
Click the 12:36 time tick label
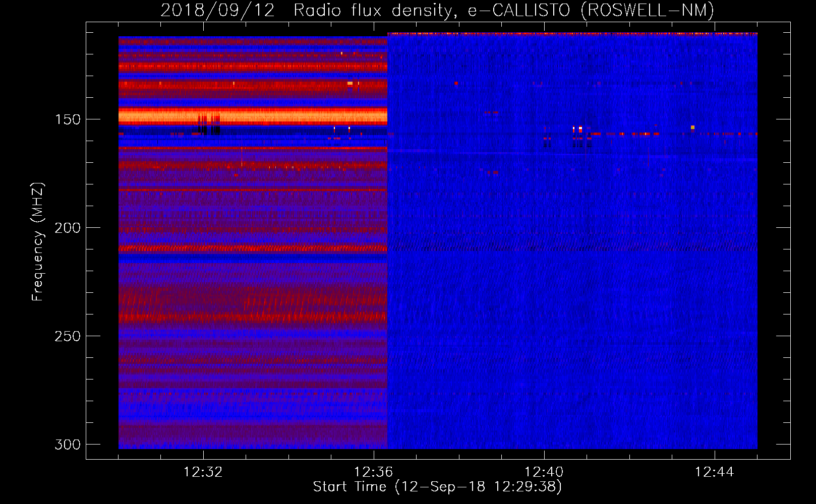[374, 472]
